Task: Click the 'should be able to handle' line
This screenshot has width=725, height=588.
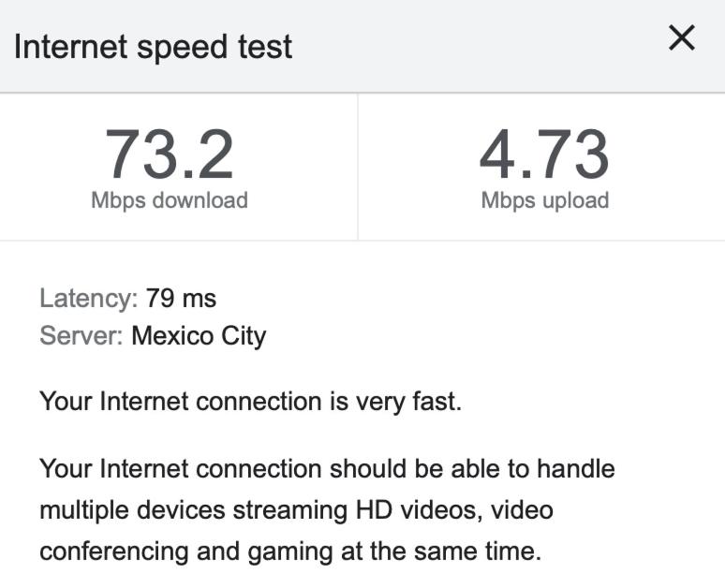Action: 327,467
